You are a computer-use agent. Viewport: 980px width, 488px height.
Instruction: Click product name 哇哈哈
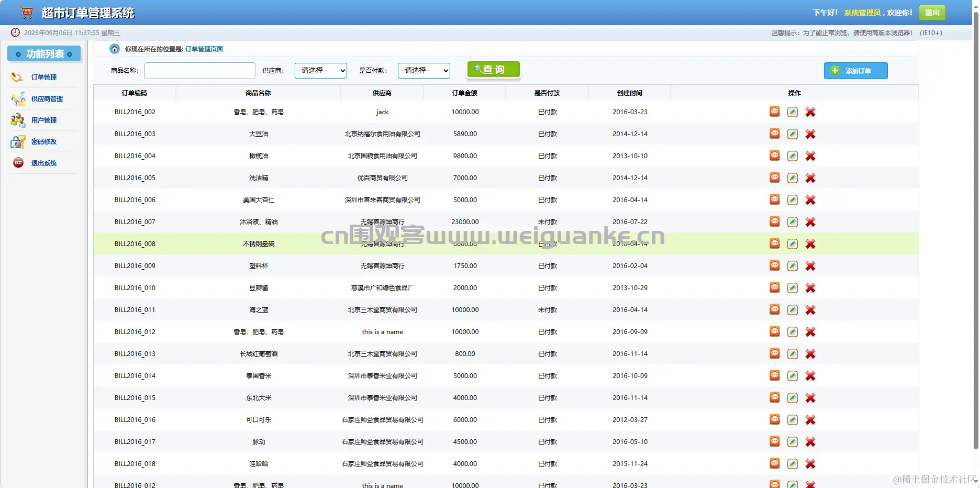(x=259, y=463)
